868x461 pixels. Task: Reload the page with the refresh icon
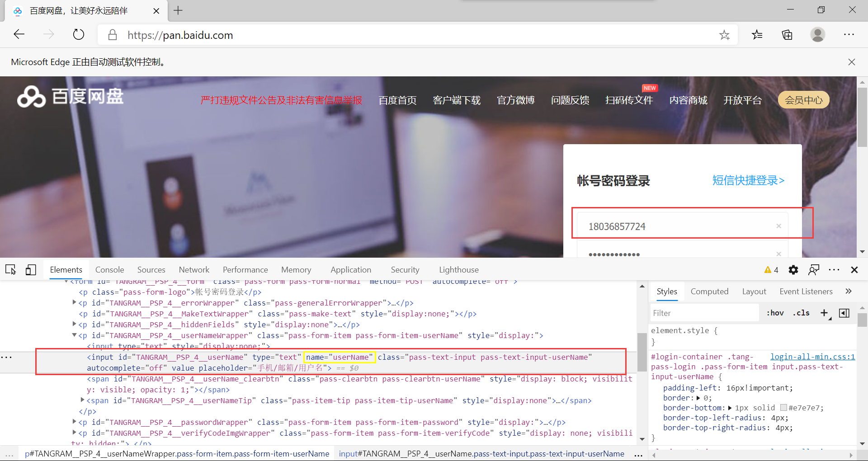click(x=79, y=34)
